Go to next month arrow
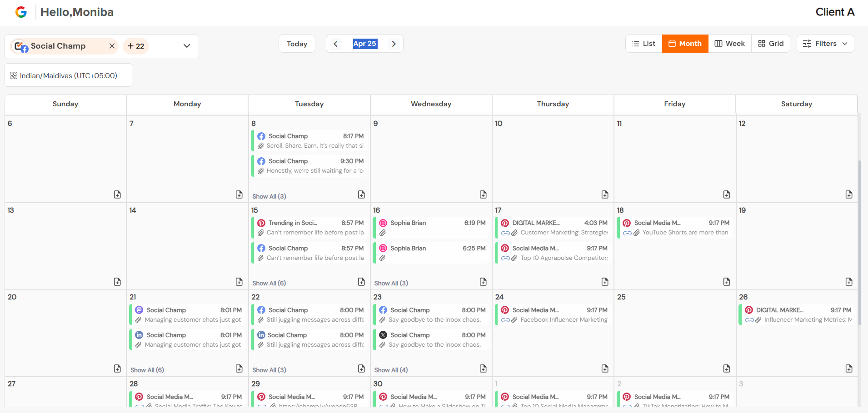Screen dimensions: 868x413 tap(394, 44)
